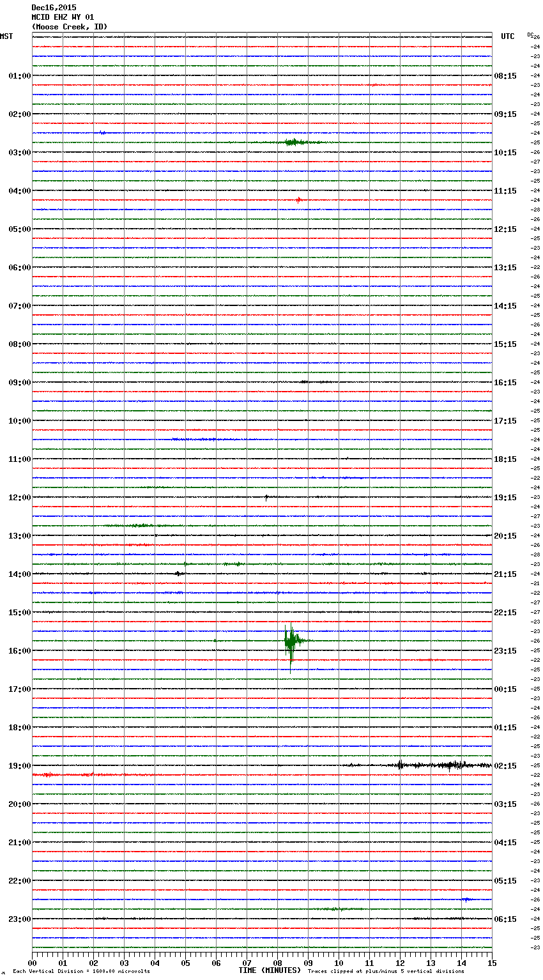Viewport: 543px width, 980px height.
Task: Select the MST label '10:00'
Action: [19, 421]
